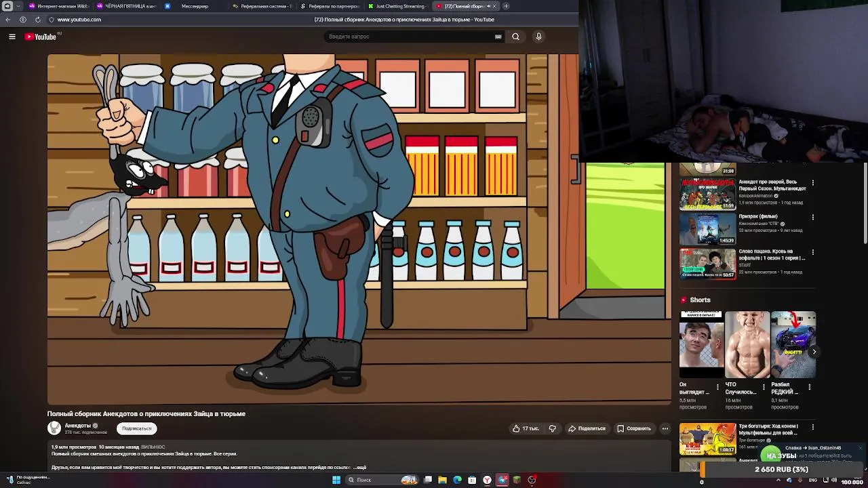Open the 'ЧТО Случилось' short thumbnail
868x488 pixels.
coord(747,345)
